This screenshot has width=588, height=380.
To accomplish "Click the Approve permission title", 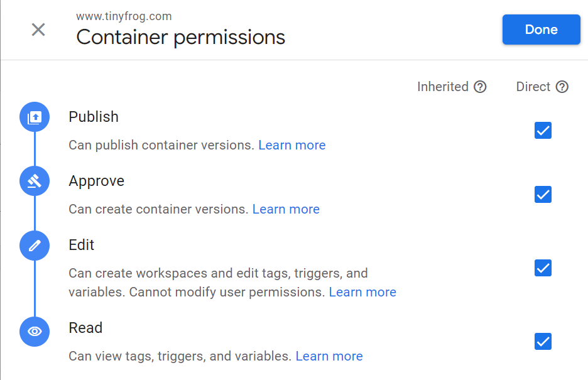I will (97, 181).
